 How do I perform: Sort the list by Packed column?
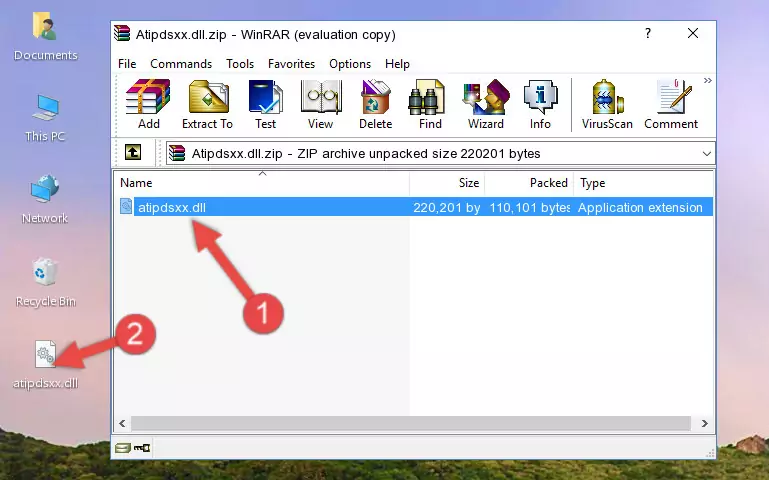[529, 183]
